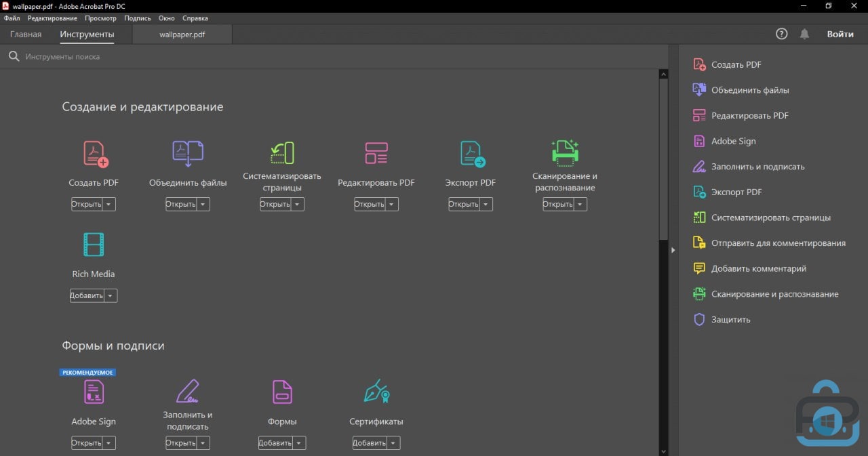
Task: Click the Adobe Sign icon under Формы и подписи
Action: 94,392
